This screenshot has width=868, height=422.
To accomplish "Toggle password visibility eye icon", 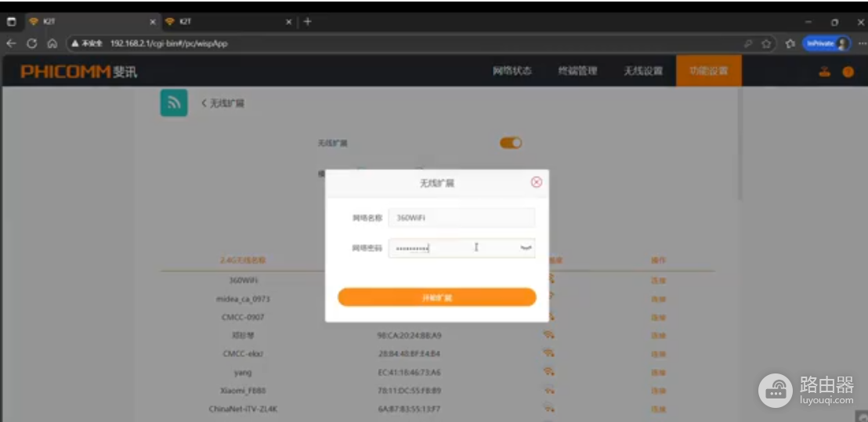I will [x=526, y=248].
